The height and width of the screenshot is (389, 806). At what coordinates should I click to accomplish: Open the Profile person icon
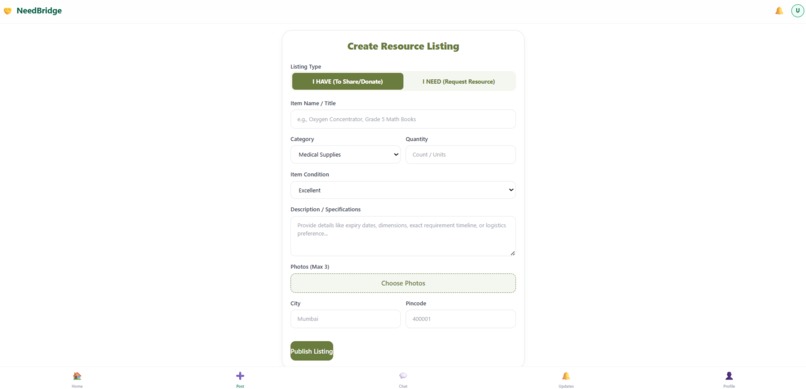click(729, 376)
